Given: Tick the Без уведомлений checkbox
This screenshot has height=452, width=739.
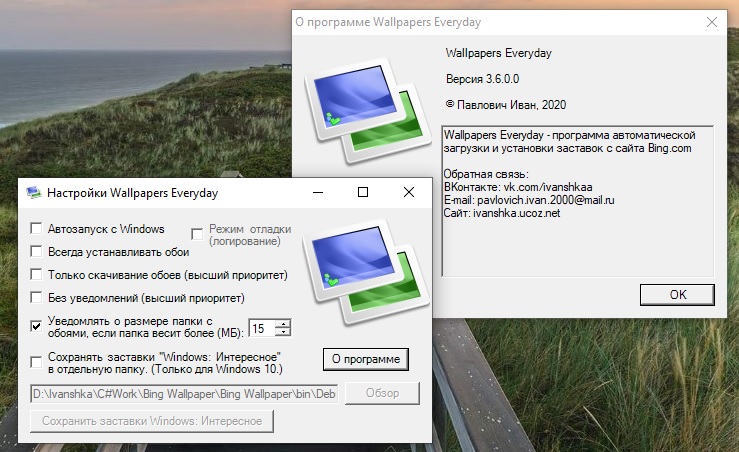Looking at the screenshot, I should point(36,297).
